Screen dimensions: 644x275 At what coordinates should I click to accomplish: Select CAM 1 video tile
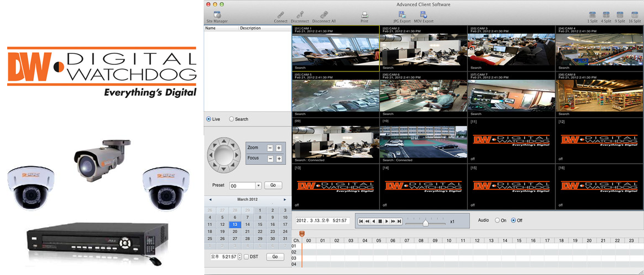336,48
